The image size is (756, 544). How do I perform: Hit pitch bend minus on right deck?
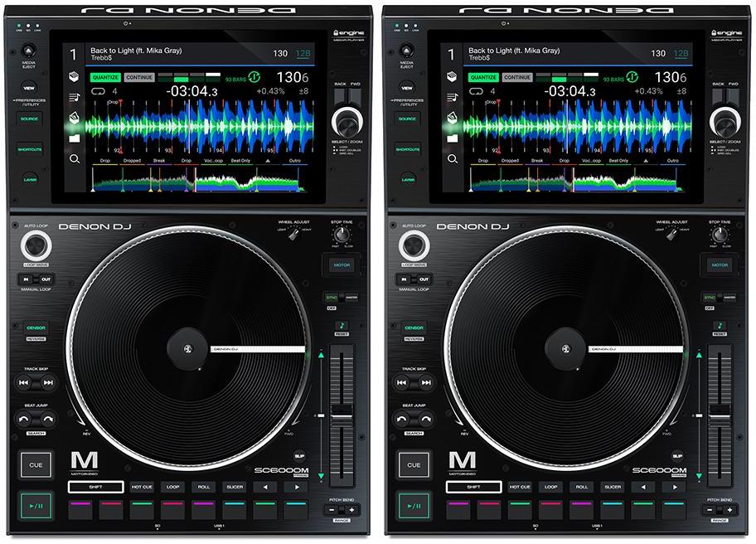(x=710, y=510)
